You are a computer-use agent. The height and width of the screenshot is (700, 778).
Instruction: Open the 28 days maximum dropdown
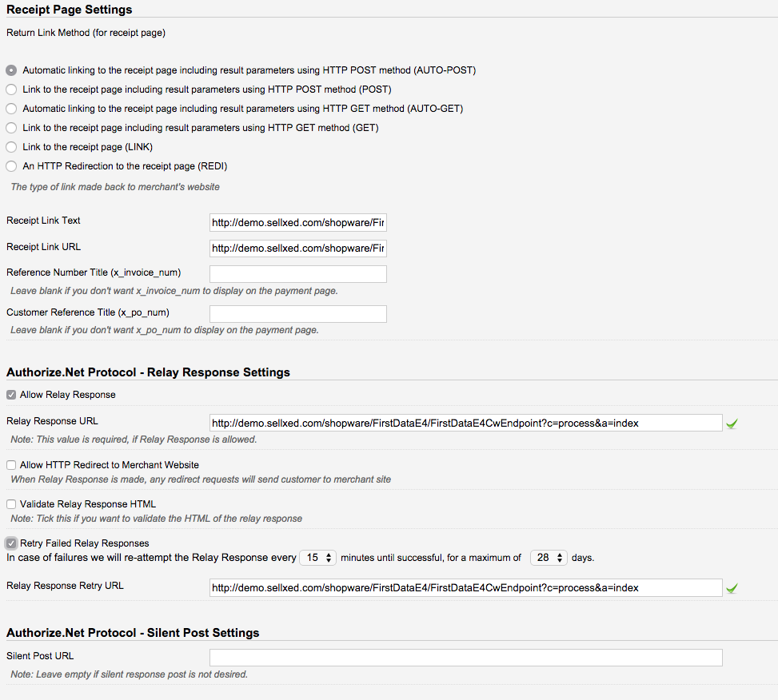(x=549, y=558)
